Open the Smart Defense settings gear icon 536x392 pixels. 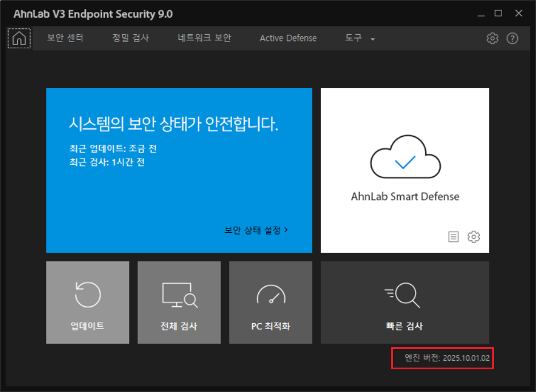tap(474, 237)
